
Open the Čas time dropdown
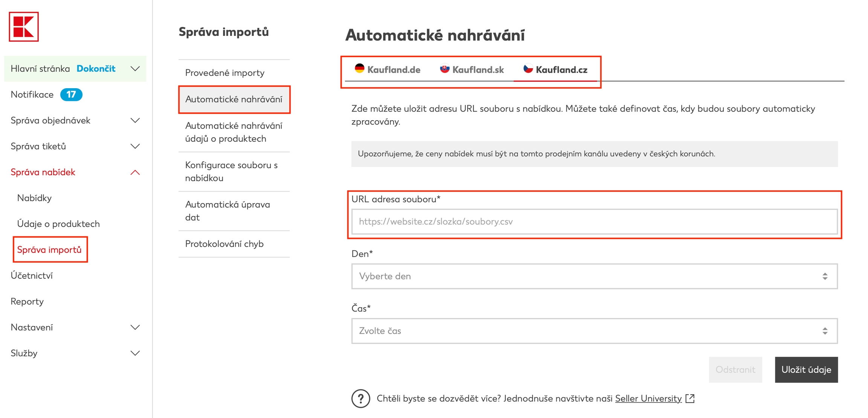pyautogui.click(x=594, y=331)
